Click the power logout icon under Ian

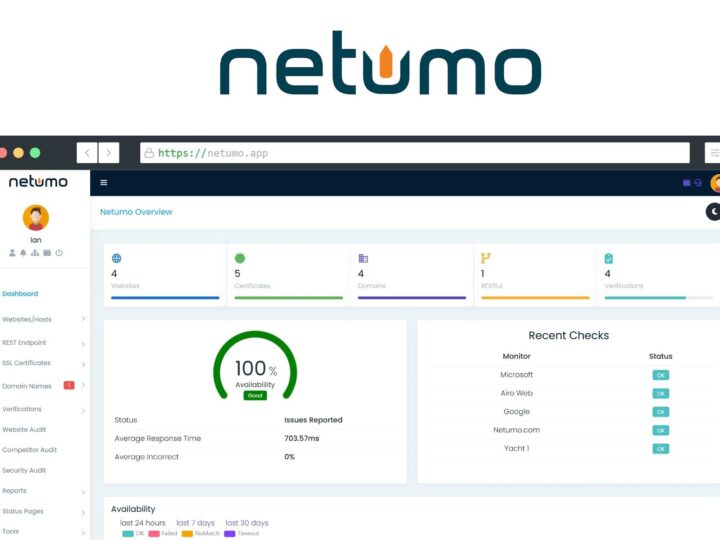[59, 253]
